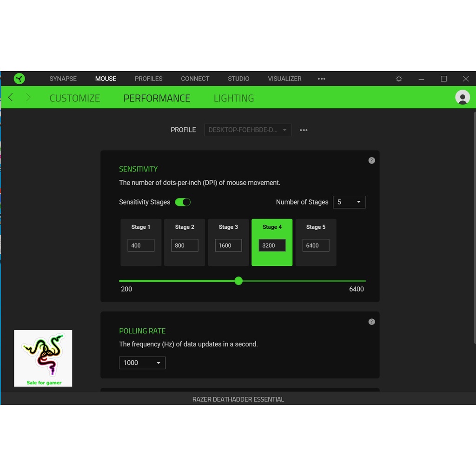Click the Stage 3 DPI input field

pyautogui.click(x=228, y=245)
